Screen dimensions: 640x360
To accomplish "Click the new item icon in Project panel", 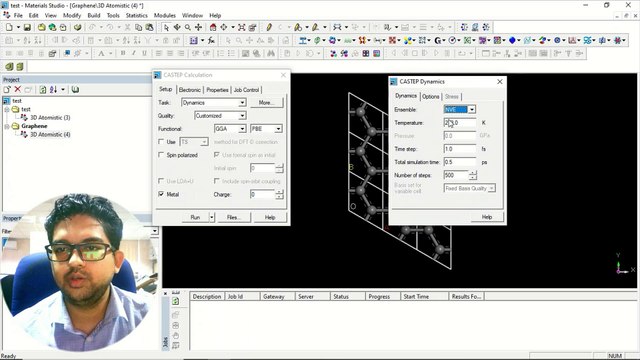I will tap(7, 89).
